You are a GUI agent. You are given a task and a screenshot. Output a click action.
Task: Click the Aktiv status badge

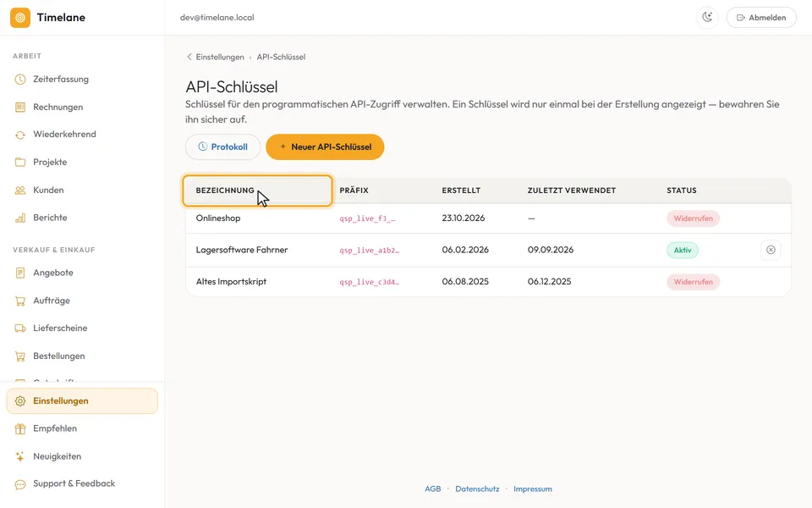pos(683,251)
